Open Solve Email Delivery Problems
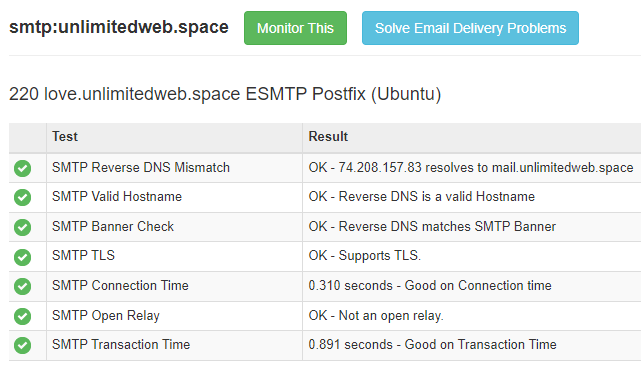Screen dimensions: 641x368 470,28
